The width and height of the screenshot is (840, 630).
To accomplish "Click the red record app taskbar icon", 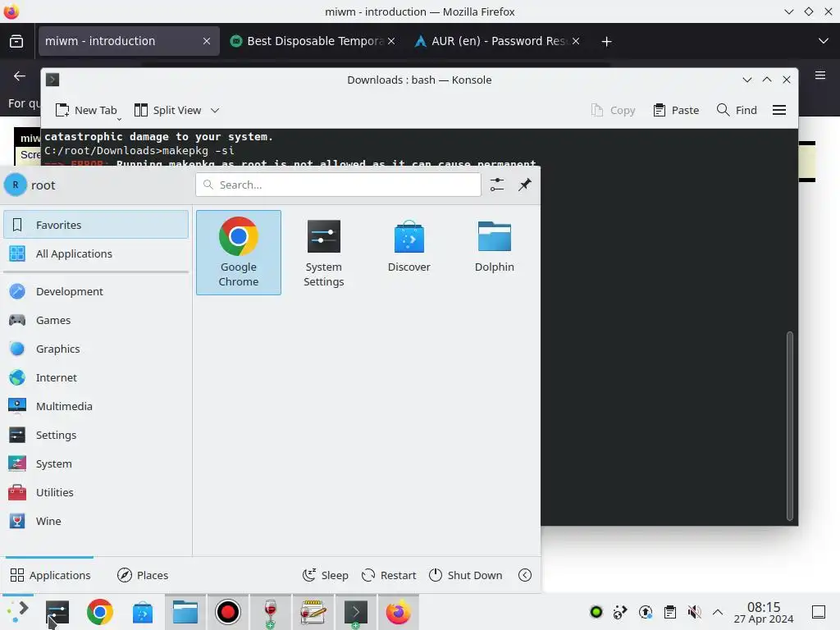I will coord(228,612).
